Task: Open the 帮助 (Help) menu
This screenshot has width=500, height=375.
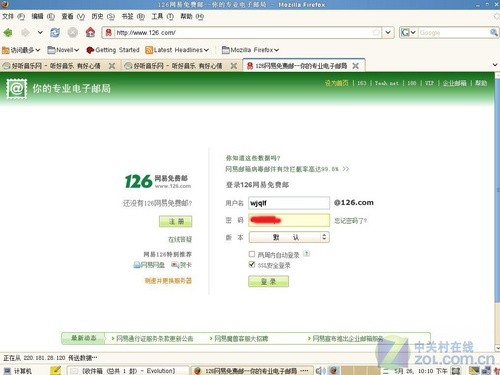Action: coord(192,16)
